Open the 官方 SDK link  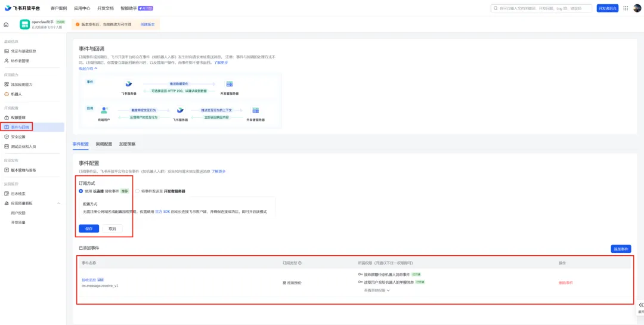click(x=162, y=212)
